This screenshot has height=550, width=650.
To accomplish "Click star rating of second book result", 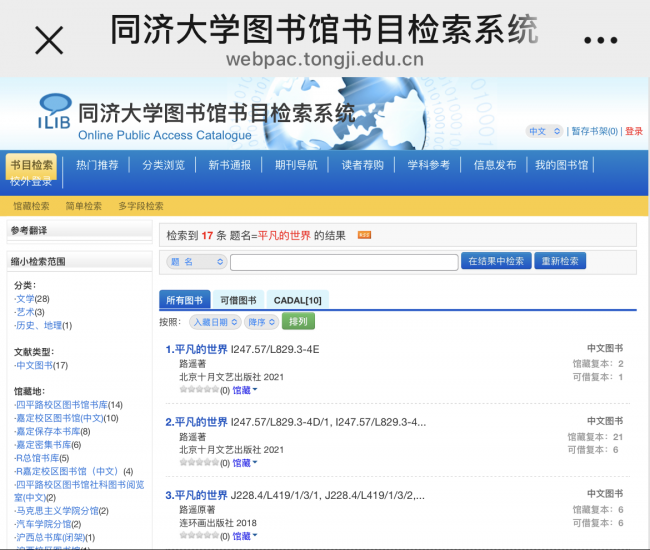I will 198,463.
